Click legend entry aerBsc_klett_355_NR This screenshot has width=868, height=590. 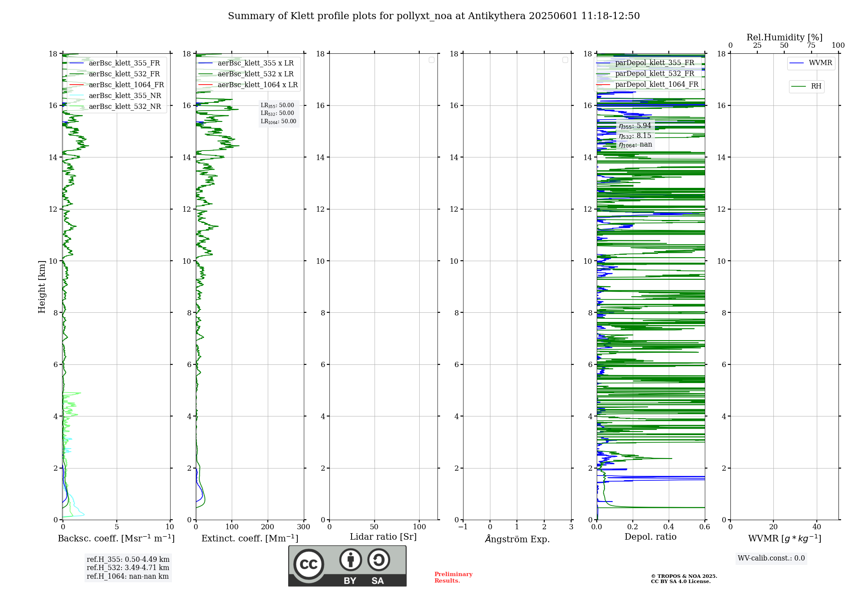pyautogui.click(x=125, y=96)
